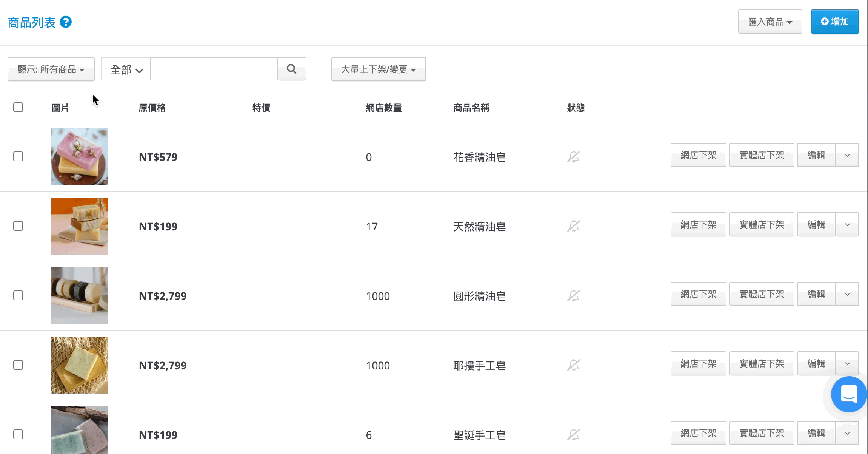The image size is (868, 454).
Task: Click 實體店下架 for 圓形精油皂
Action: (762, 294)
